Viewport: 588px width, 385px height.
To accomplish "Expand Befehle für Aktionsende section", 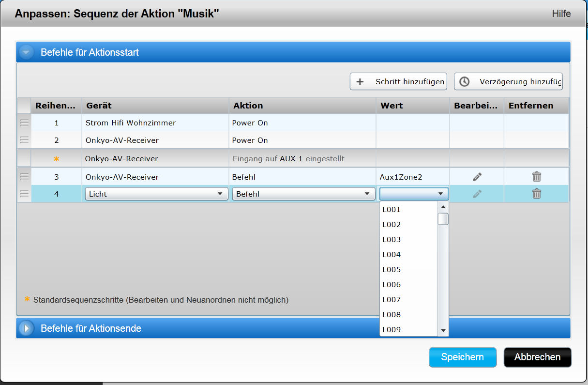I will click(x=26, y=328).
